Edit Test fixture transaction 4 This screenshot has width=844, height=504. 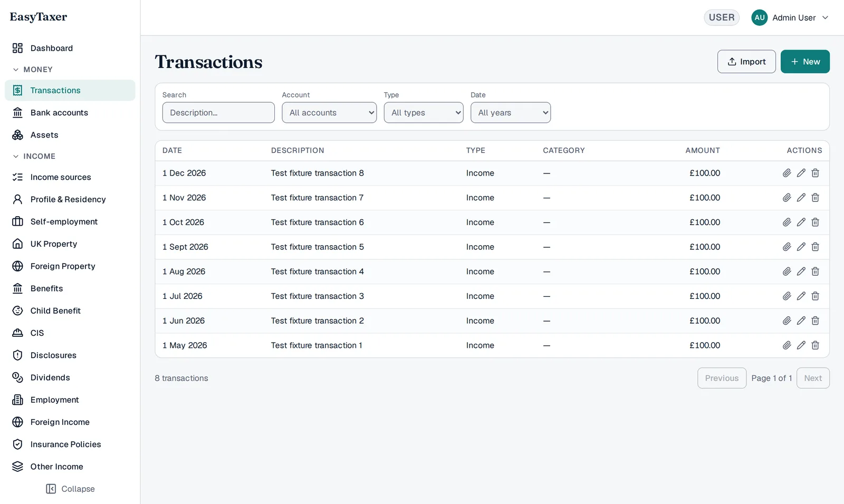pos(801,272)
